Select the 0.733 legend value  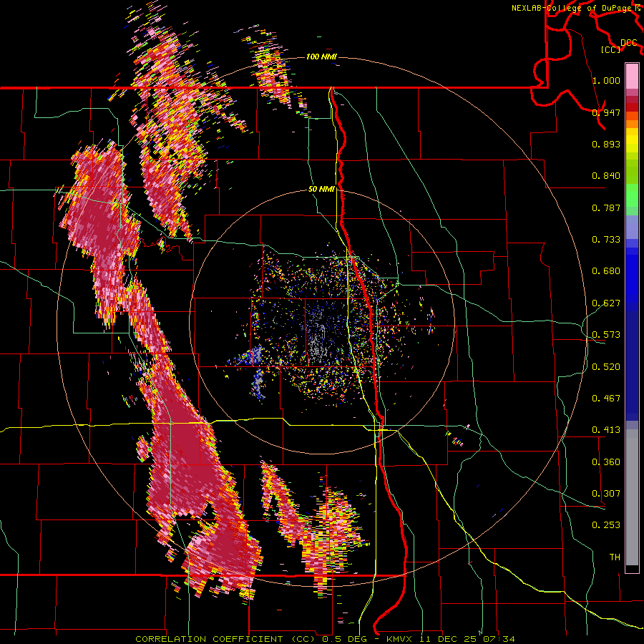click(x=606, y=240)
